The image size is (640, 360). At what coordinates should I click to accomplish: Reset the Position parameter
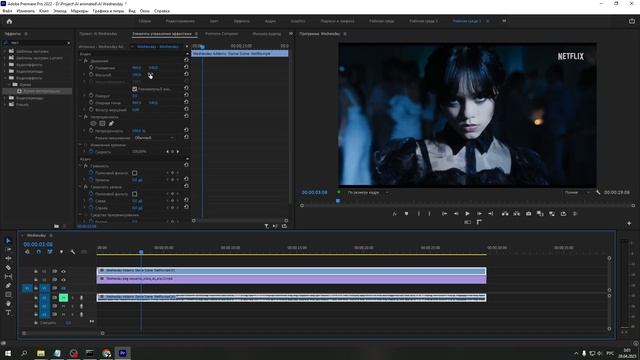pyautogui.click(x=186, y=67)
